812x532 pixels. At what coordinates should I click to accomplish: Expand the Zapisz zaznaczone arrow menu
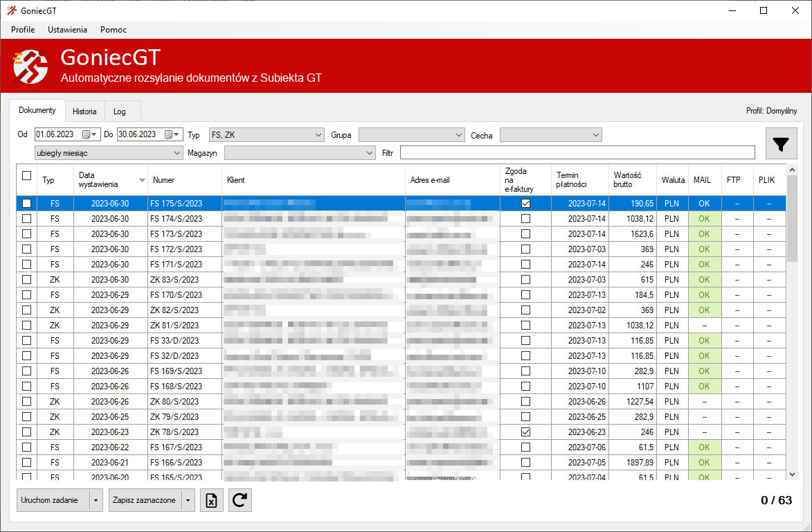[x=188, y=500]
